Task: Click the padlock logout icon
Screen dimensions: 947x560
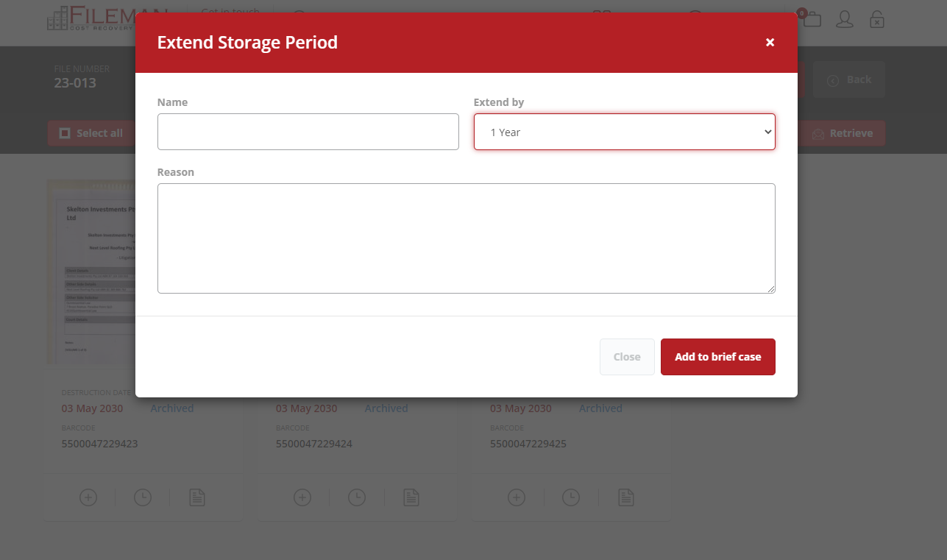Action: click(876, 20)
